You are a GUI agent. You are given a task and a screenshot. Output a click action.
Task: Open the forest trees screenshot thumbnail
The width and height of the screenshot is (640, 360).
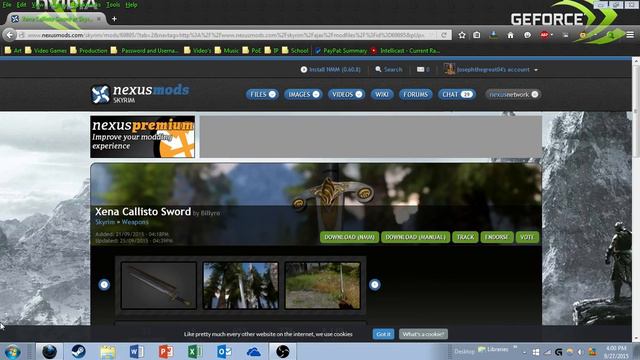click(x=241, y=286)
